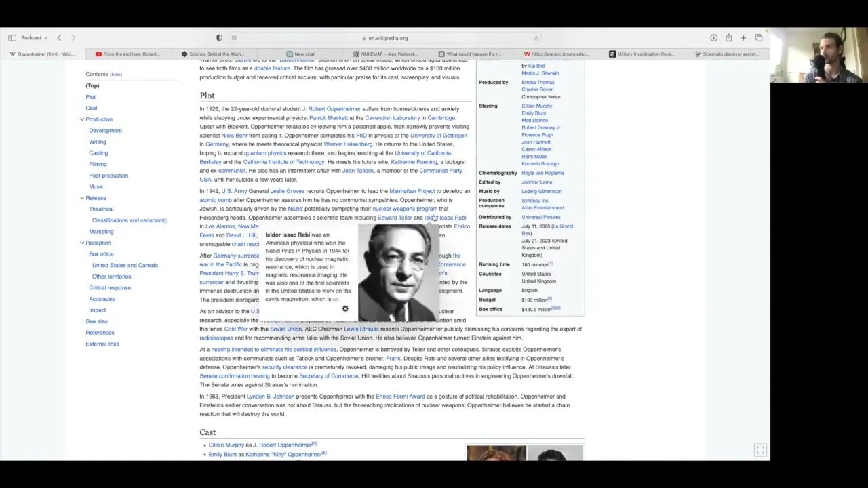This screenshot has width=868, height=488.
Task: Open Robert Downey Jr. infobox link
Action: point(541,127)
